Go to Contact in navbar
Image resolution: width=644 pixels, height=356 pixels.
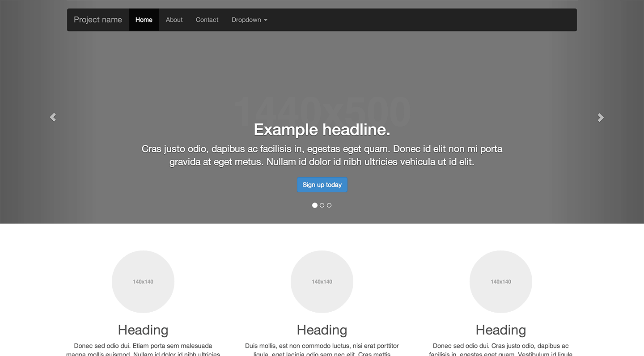(x=207, y=20)
